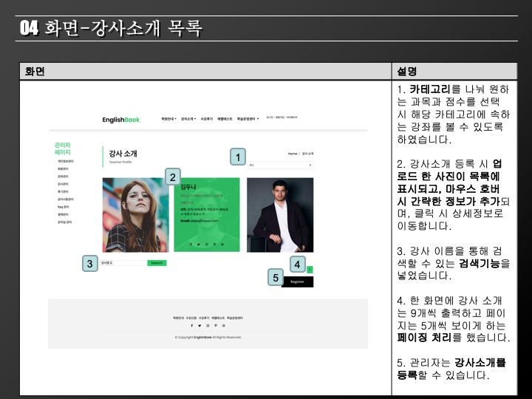Image resolution: width=532 pixels, height=399 pixels.
Task: Select 후기관리 in admin sidebar
Action: coord(63,191)
